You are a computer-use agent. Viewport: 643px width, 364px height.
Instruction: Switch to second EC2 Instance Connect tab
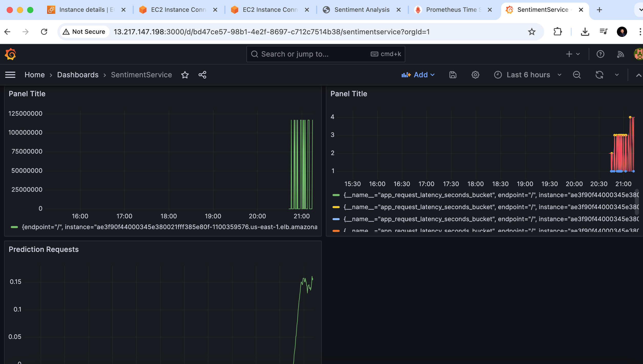coord(270,10)
